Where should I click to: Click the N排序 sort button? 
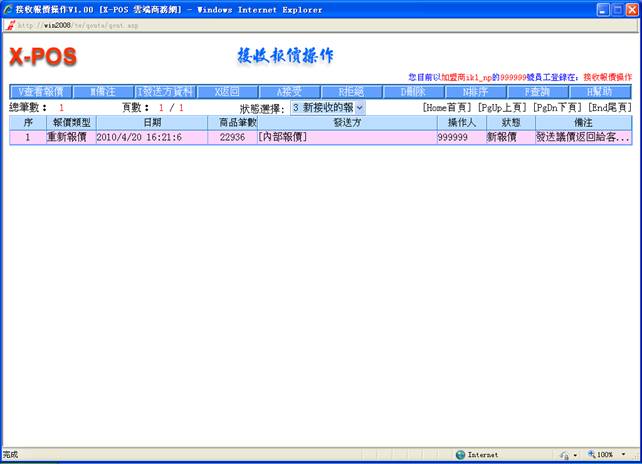(475, 91)
